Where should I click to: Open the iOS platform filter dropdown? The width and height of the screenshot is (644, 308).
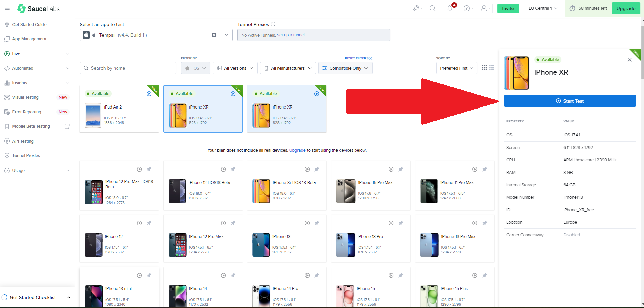pos(196,68)
